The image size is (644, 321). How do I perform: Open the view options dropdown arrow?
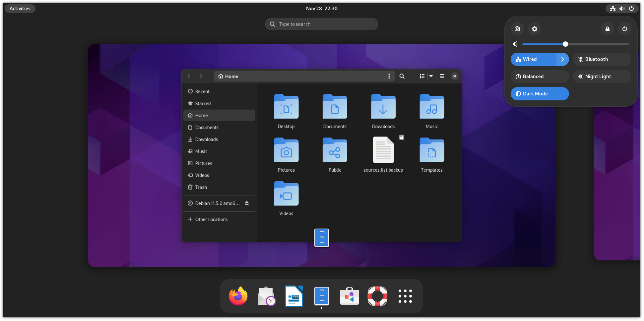[431, 76]
